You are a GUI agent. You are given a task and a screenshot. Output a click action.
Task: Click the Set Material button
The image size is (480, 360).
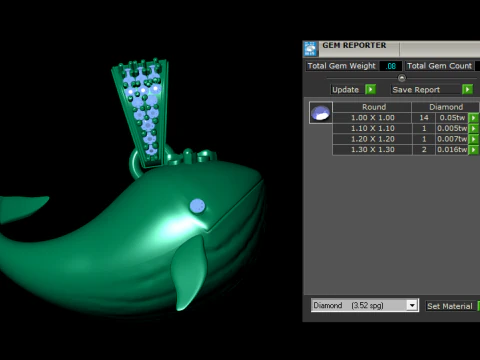tap(451, 306)
